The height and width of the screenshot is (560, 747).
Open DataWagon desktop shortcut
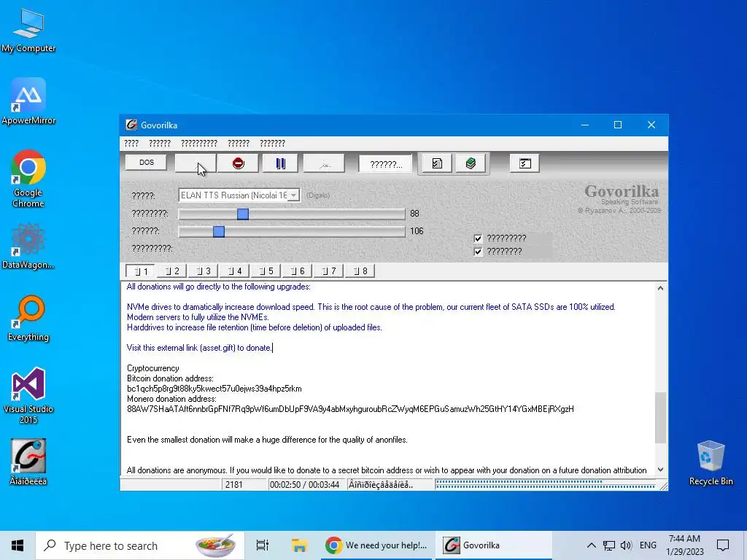[x=28, y=246]
